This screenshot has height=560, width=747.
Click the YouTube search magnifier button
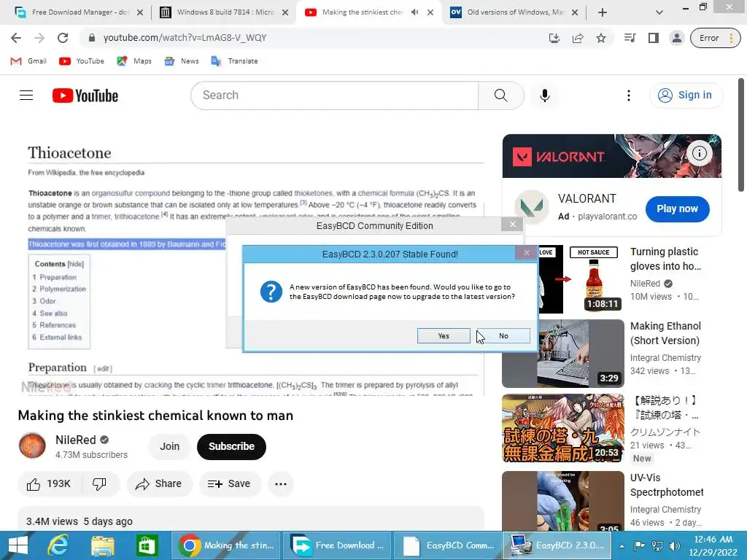pos(500,96)
